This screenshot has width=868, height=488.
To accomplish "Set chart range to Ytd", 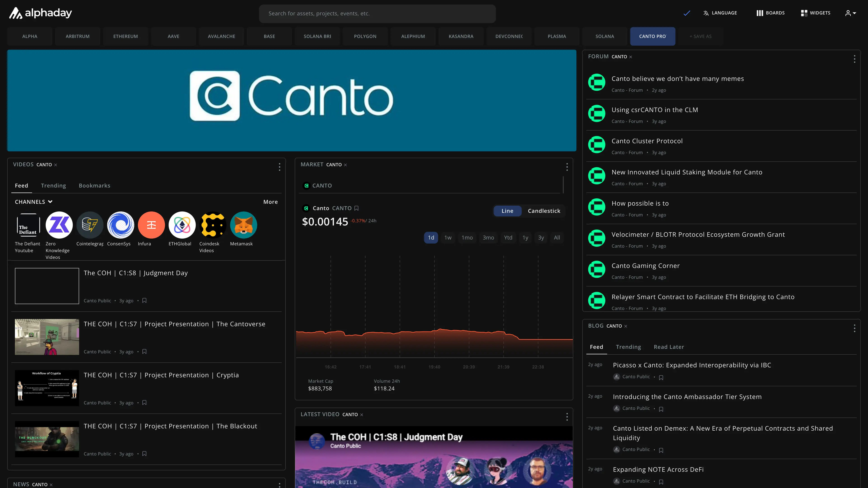I will 508,238.
